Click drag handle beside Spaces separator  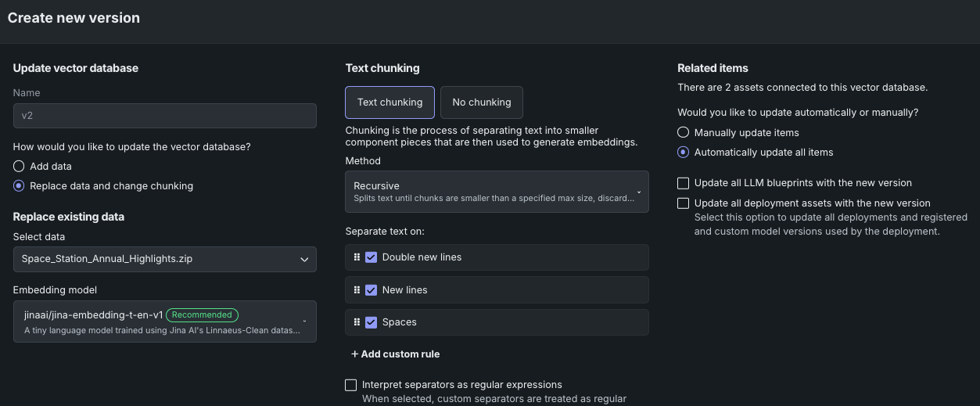[x=357, y=322]
